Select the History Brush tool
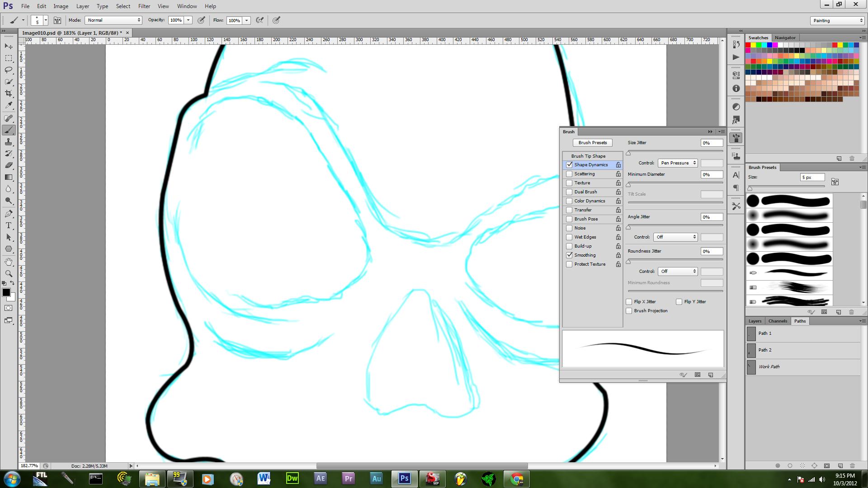 click(9, 154)
